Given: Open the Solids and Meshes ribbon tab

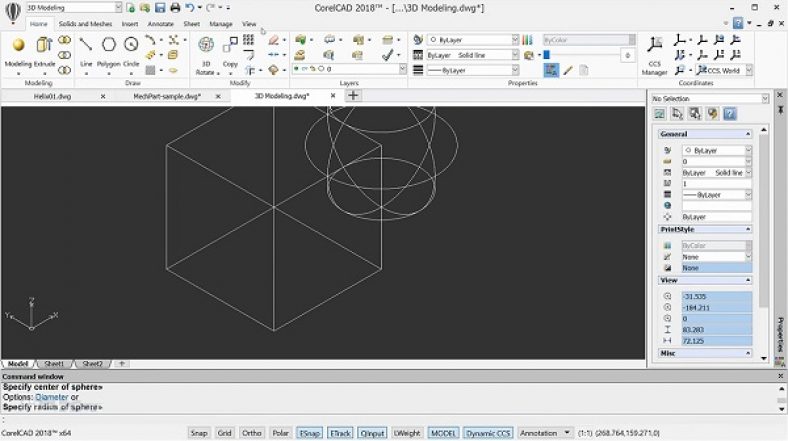Looking at the screenshot, I should coord(85,24).
